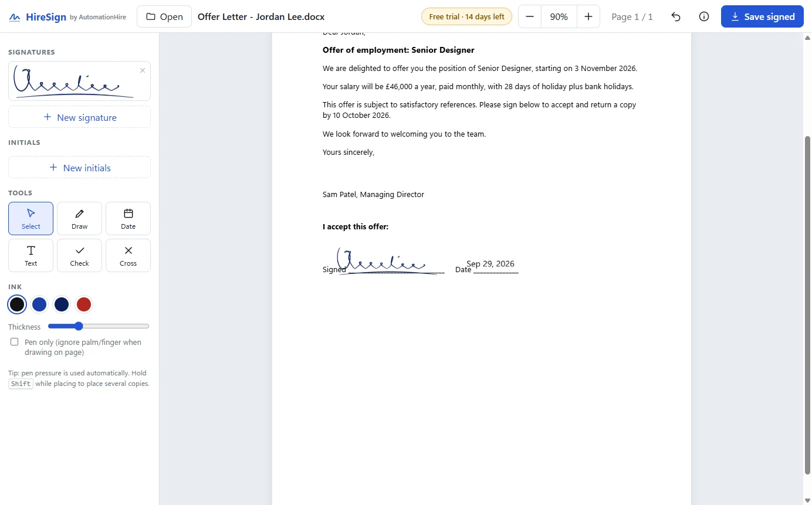The width and height of the screenshot is (812, 505).
Task: Choose the dark navy ink color
Action: (x=62, y=304)
